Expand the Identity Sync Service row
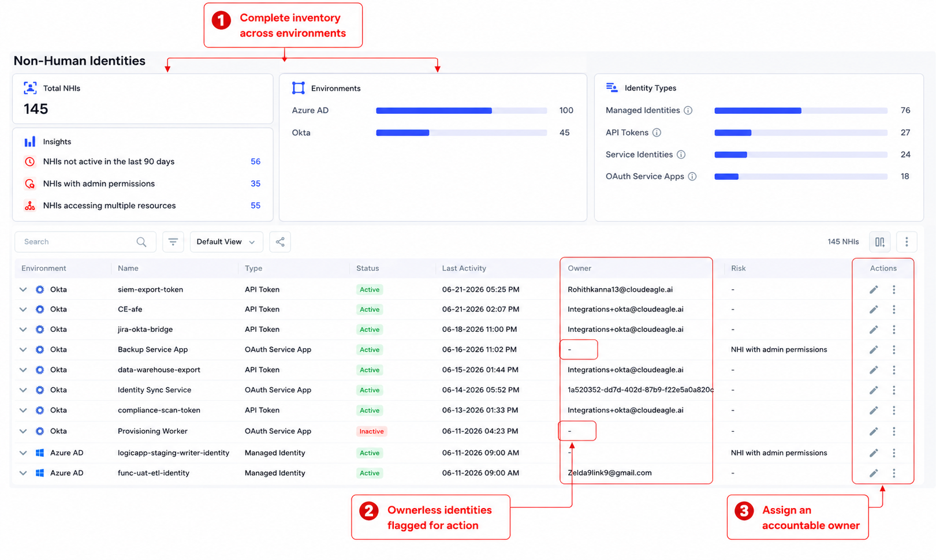Image resolution: width=936 pixels, height=560 pixels. (x=23, y=390)
